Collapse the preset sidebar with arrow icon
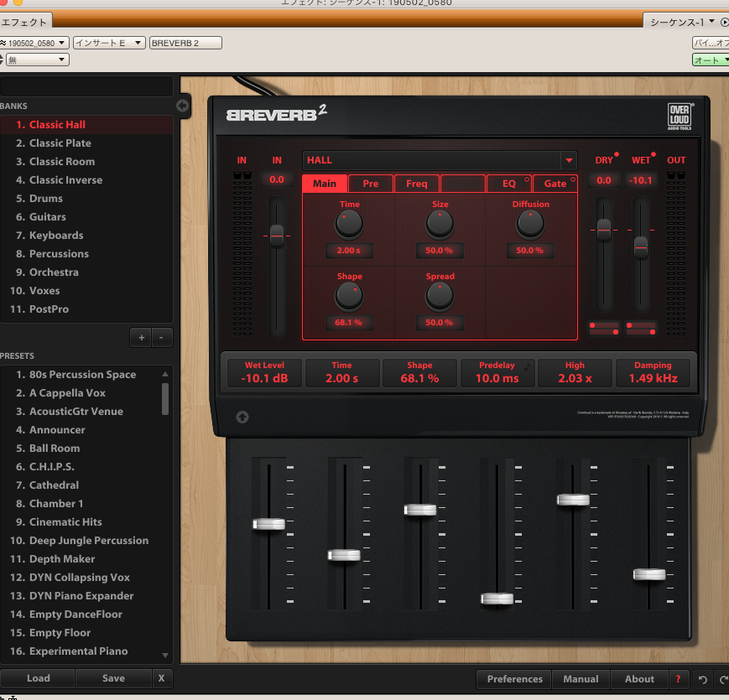 [182, 106]
